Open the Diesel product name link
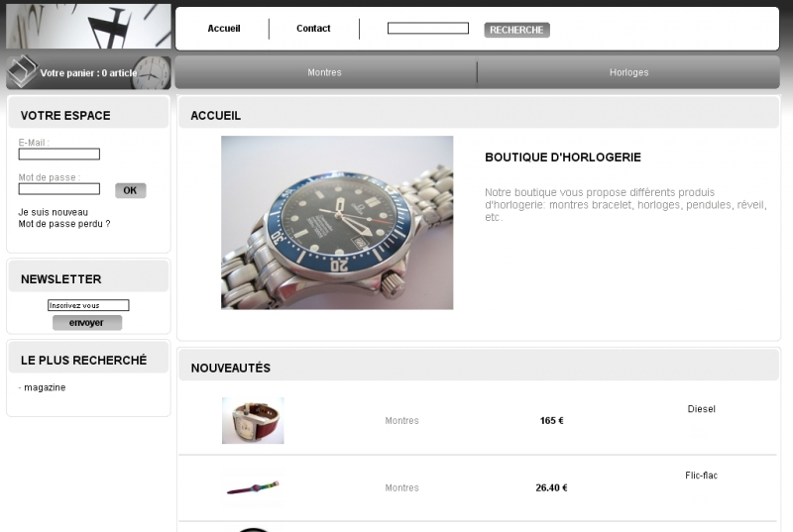The height and width of the screenshot is (532, 793). 701,409
